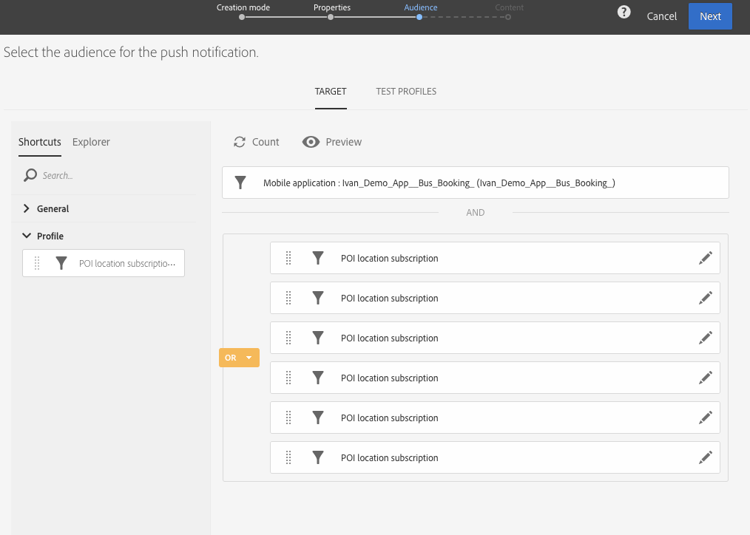Select the sidebar POI location subscription item
Viewport: 750px width, 535px height.
103,263
